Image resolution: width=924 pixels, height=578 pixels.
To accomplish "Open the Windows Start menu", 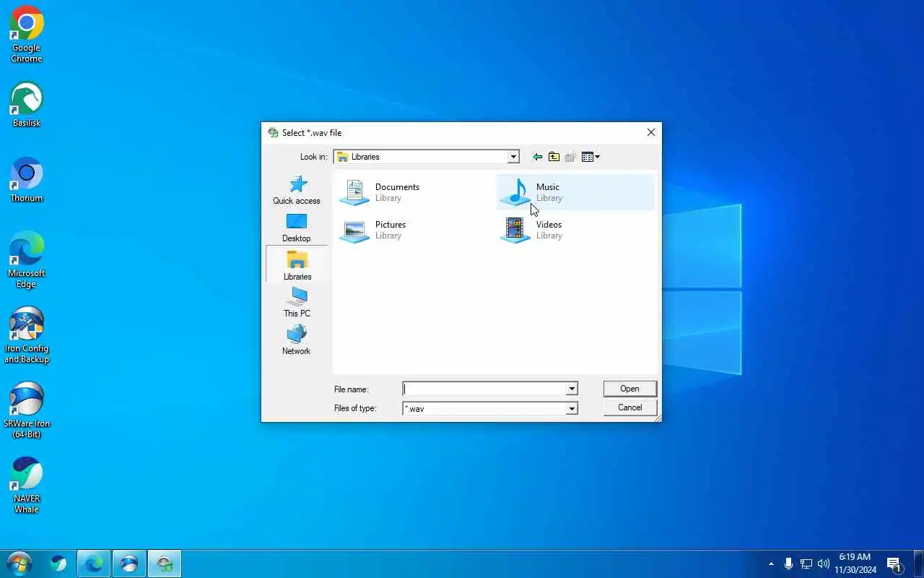I will click(x=19, y=564).
